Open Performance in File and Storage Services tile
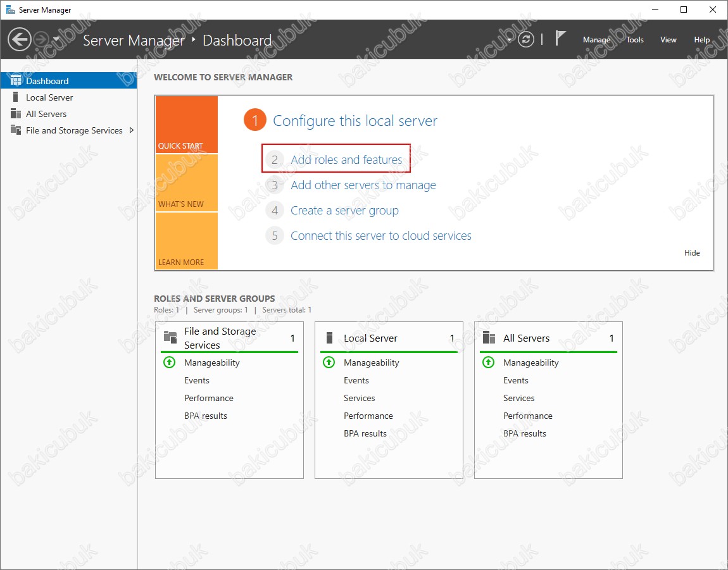The width and height of the screenshot is (728, 570). coord(208,398)
